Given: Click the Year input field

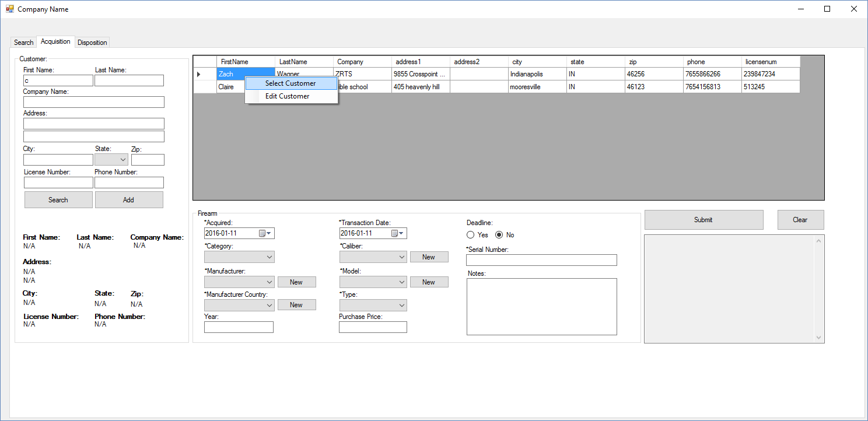Looking at the screenshot, I should (239, 327).
